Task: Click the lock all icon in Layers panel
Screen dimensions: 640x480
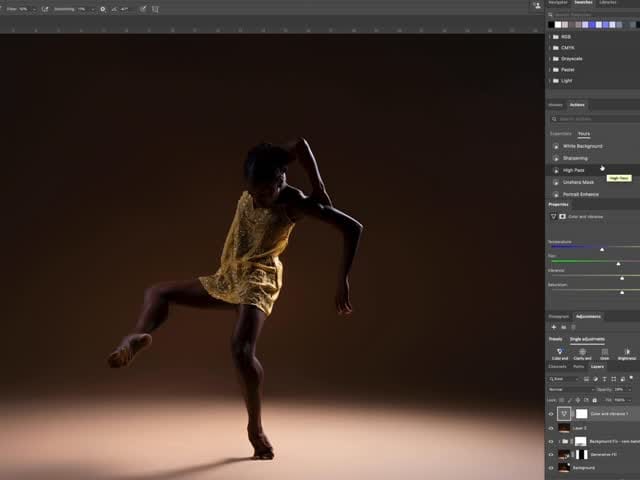Action: pyautogui.click(x=595, y=400)
